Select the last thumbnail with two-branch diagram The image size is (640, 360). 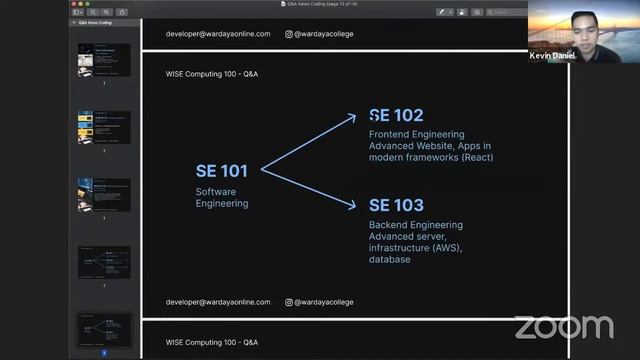104,330
